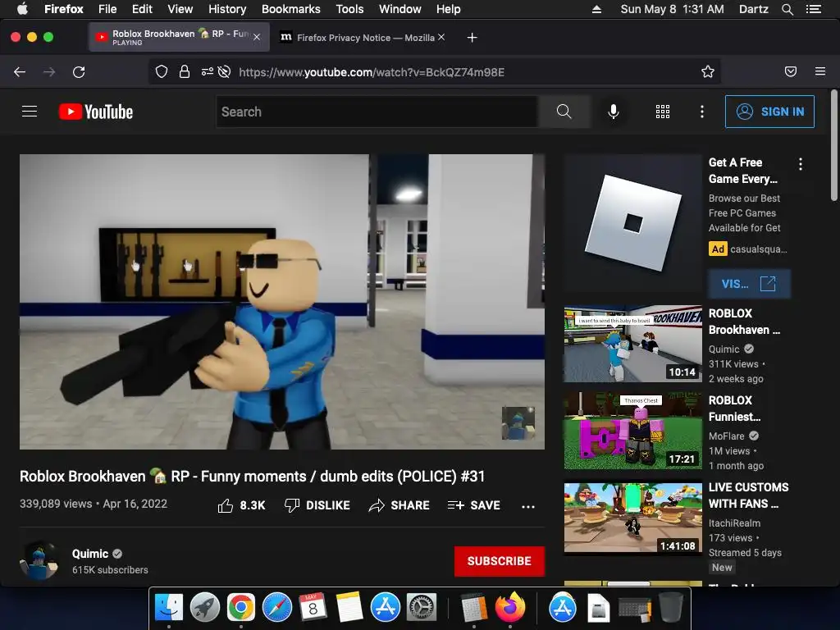
Task: Open the Edit menu
Action: click(142, 9)
